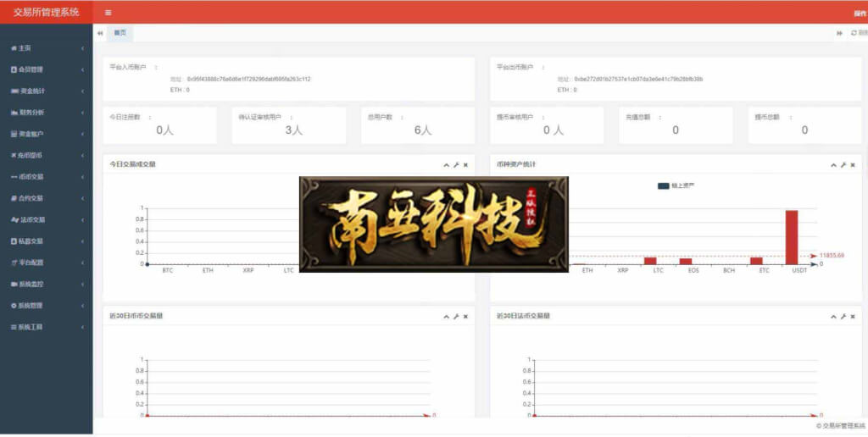
Task: Open wrench settings on 币种资产统计 panel
Action: pyautogui.click(x=843, y=165)
